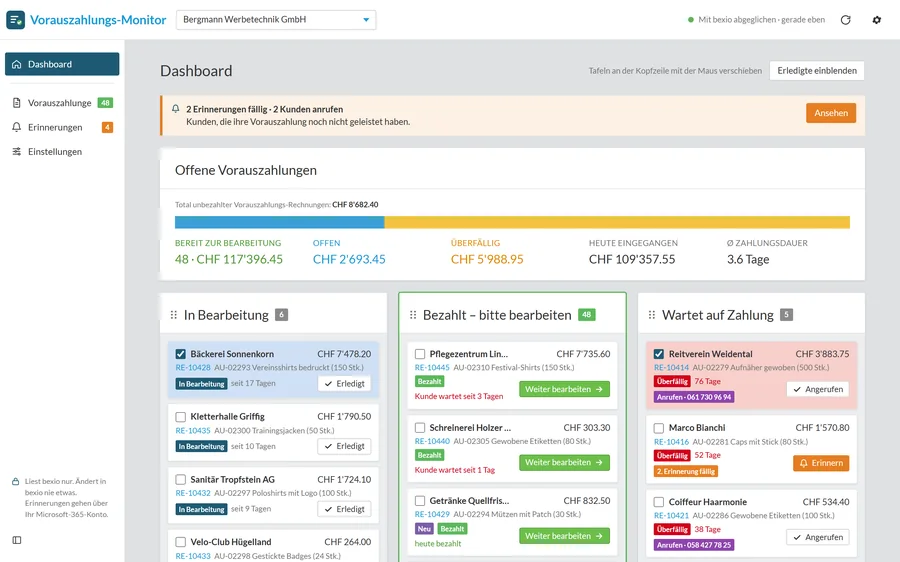900x562 pixels.
Task: Click the blue Offen segment of the progress bar
Action: point(280,222)
